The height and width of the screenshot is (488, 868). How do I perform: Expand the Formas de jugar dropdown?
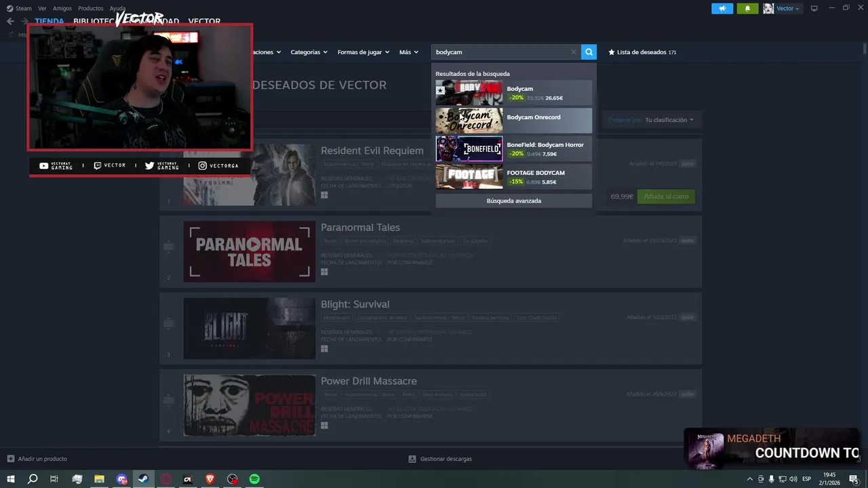pos(363,52)
